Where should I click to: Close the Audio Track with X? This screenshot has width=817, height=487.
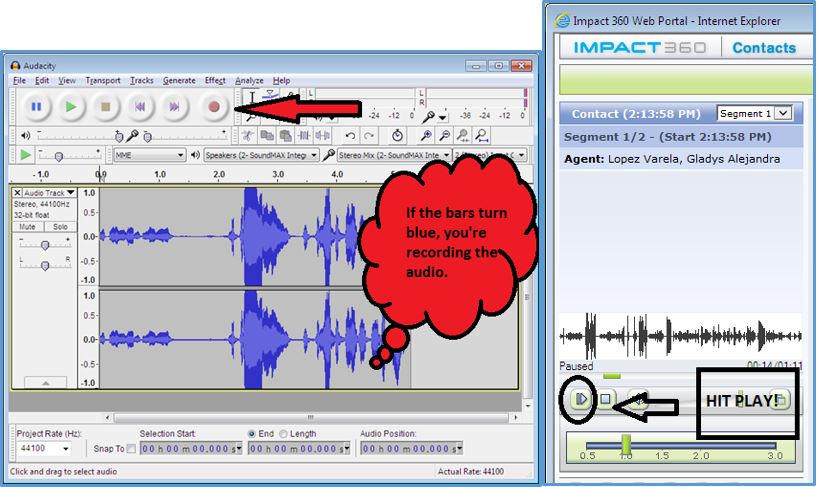tap(17, 193)
